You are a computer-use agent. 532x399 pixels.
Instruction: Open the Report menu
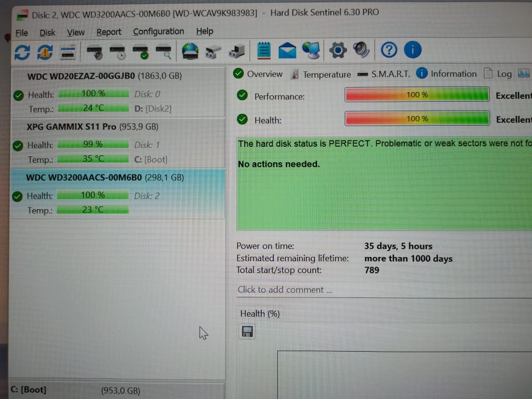tap(109, 32)
